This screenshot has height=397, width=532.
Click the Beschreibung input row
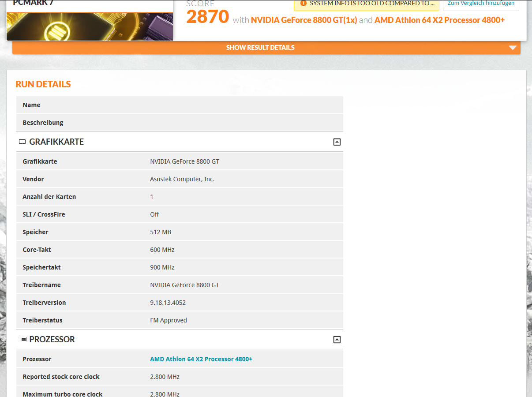(x=180, y=122)
